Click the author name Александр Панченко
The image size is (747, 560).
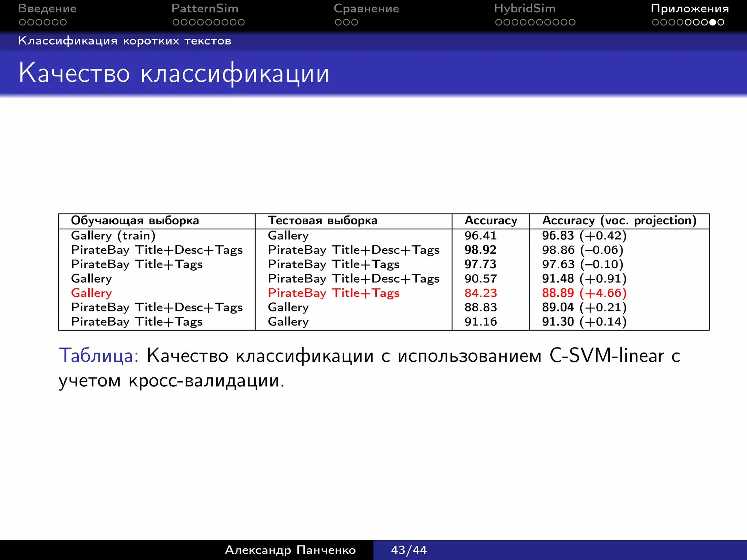tap(290, 550)
